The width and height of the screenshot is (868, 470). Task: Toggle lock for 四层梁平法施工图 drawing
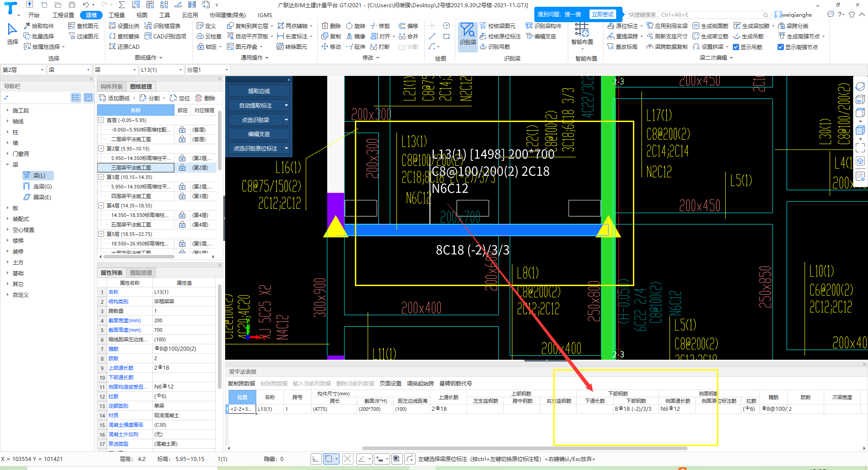click(182, 196)
